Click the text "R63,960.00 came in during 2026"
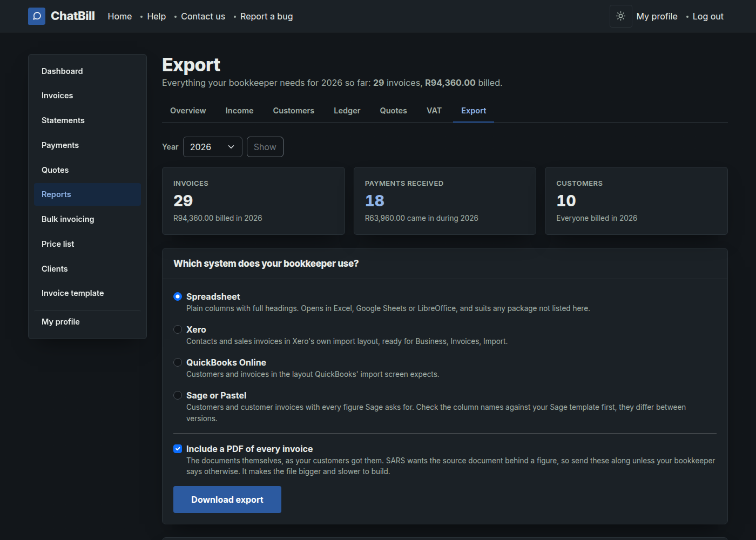Image resolution: width=756 pixels, height=540 pixels. (x=422, y=218)
